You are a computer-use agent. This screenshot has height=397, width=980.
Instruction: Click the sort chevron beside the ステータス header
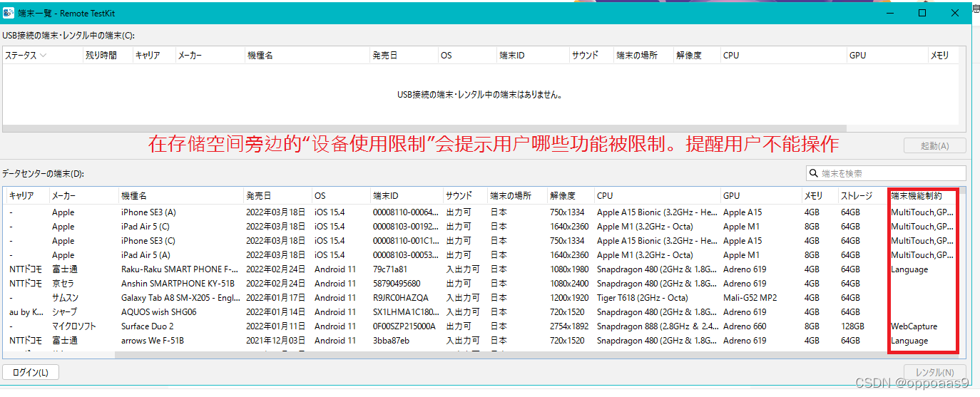(43, 55)
